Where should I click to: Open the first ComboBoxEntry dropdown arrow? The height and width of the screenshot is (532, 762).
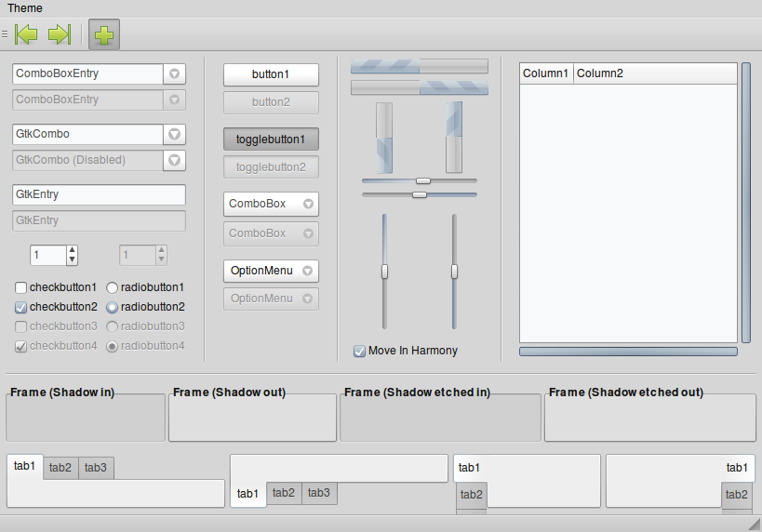coord(175,73)
